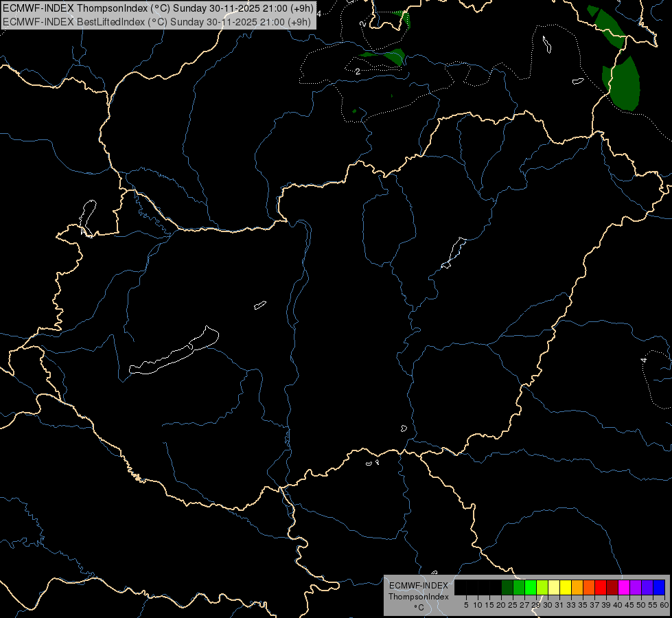Select the bright red 37–39 legend swatch

[601, 587]
